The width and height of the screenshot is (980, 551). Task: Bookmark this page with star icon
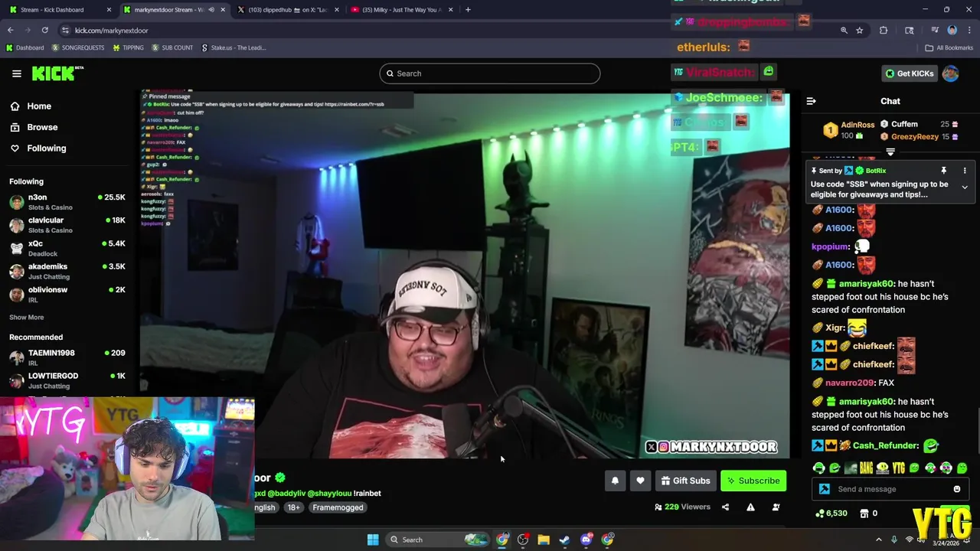point(860,30)
